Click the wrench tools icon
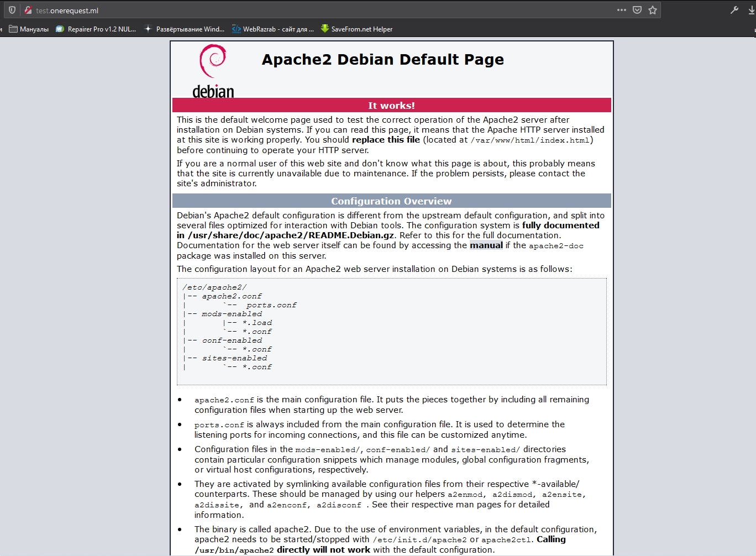This screenshot has width=756, height=556. (x=734, y=10)
